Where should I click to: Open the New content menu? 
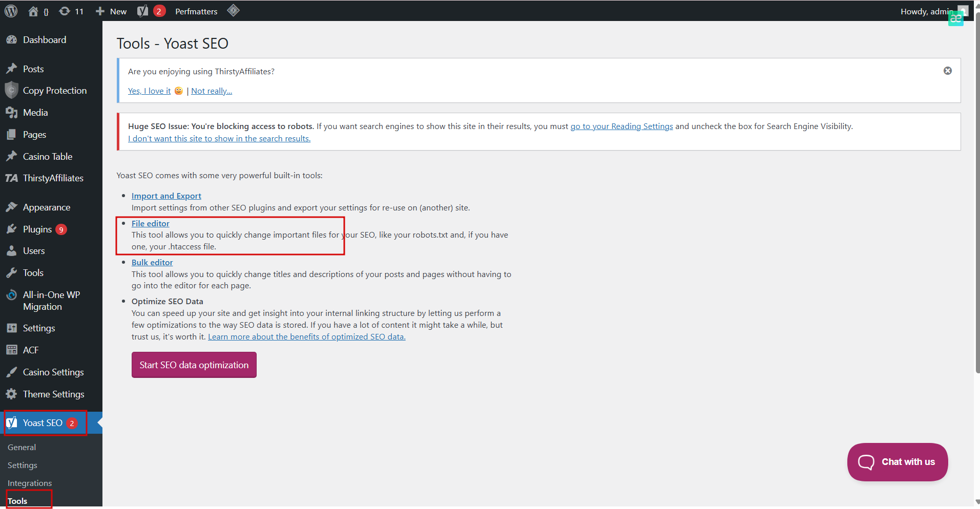pyautogui.click(x=111, y=11)
